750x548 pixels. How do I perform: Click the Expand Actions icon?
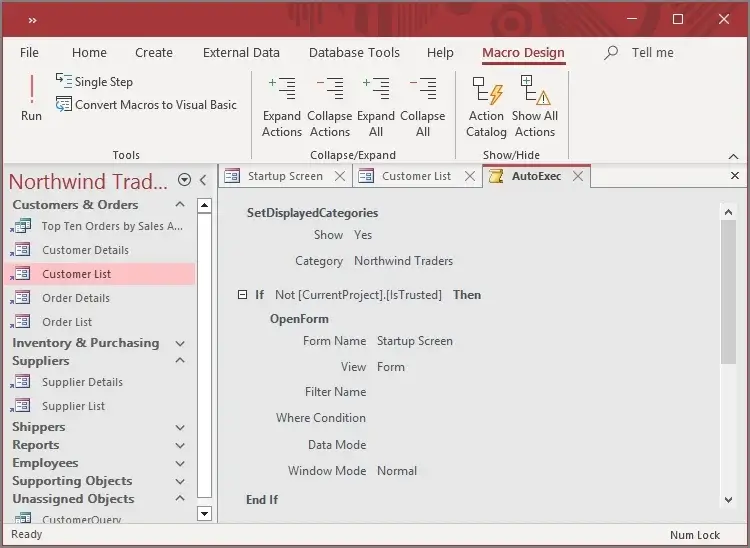coord(282,107)
